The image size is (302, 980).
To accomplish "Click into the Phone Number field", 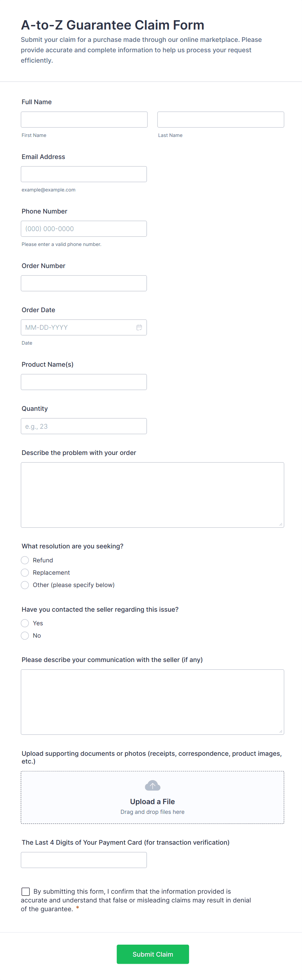I will coord(84,229).
